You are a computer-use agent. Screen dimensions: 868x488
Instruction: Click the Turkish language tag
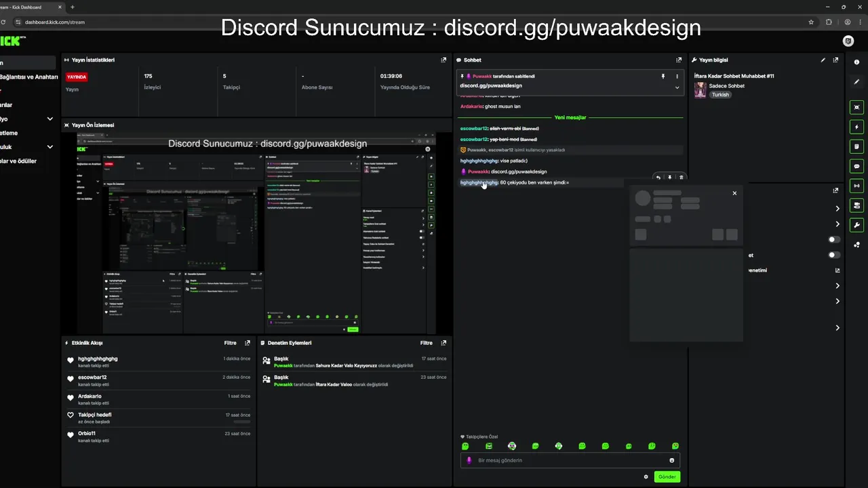click(720, 95)
